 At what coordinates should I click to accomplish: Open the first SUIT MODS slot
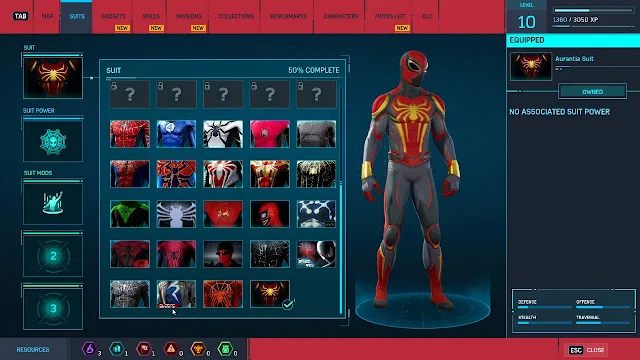(x=53, y=204)
